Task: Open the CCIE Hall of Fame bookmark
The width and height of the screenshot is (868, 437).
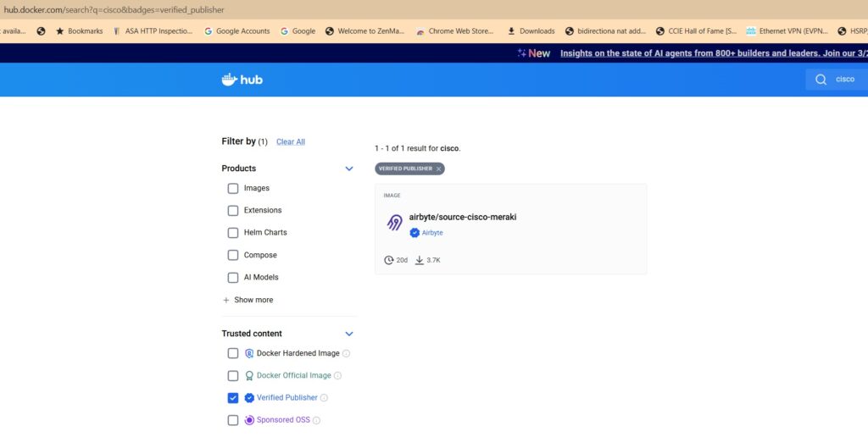Action: [697, 31]
